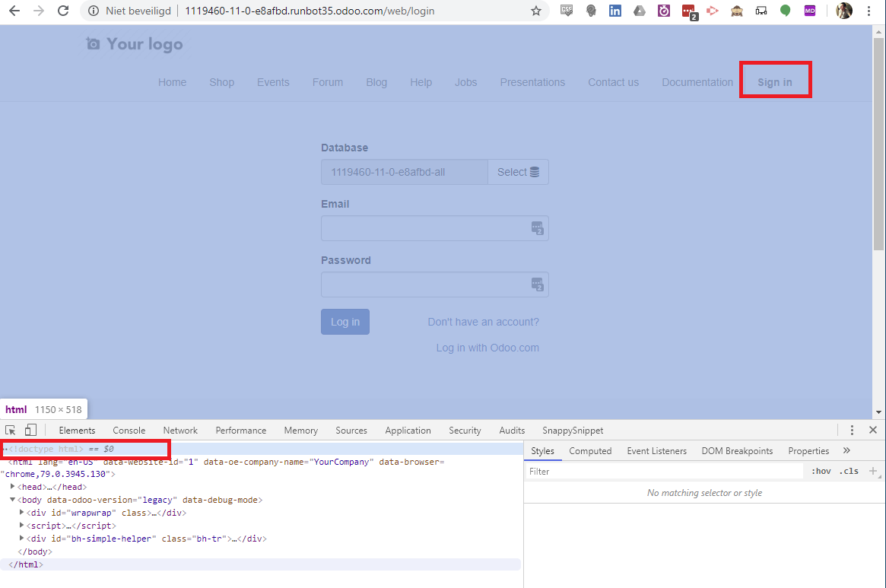Open the pink video camera extension icon
886x588 pixels.
(x=713, y=10)
